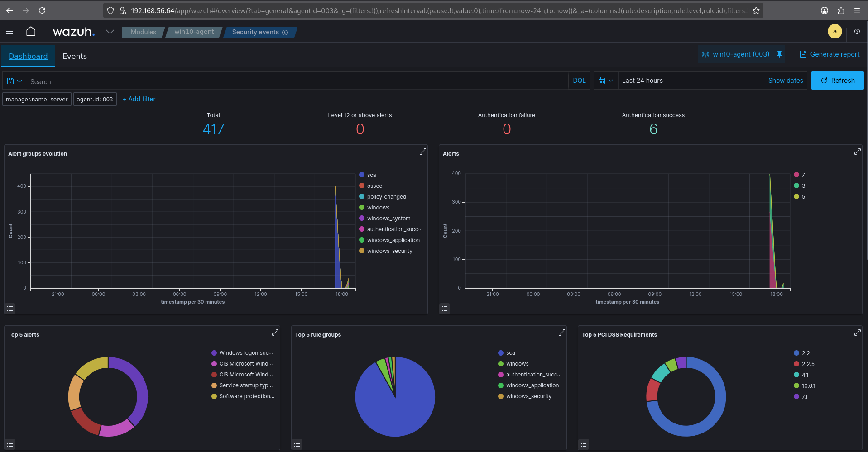Viewport: 868px width, 452px height.
Task: Open the hamburger navigation menu
Action: coord(10,32)
